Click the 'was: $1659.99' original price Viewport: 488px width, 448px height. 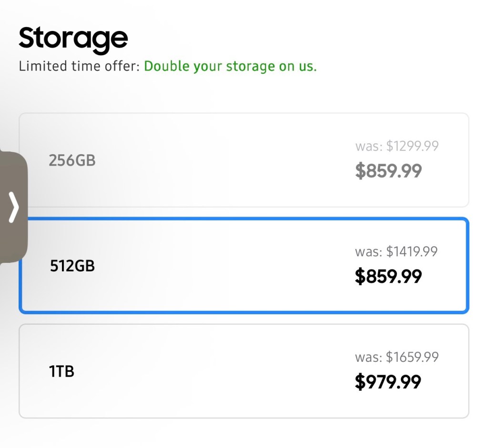pos(396,357)
